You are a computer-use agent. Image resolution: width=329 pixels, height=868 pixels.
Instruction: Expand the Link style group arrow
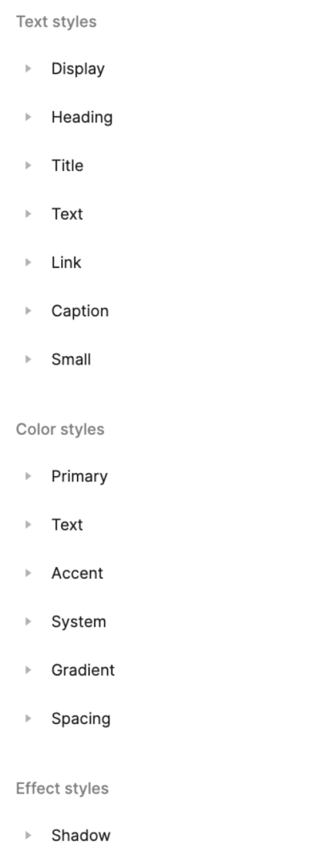(28, 263)
